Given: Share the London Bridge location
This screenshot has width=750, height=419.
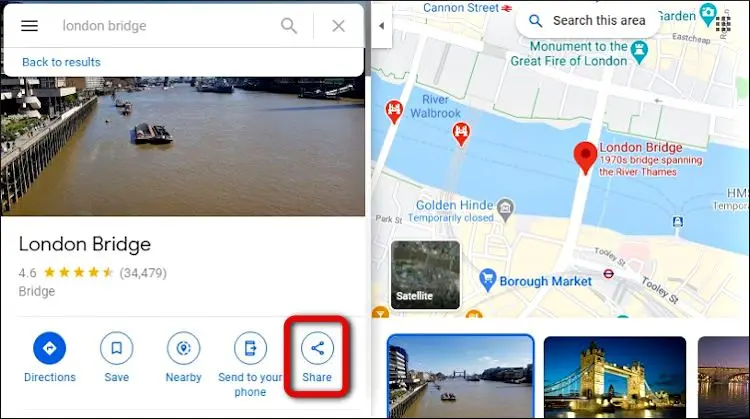Looking at the screenshot, I should pos(317,357).
